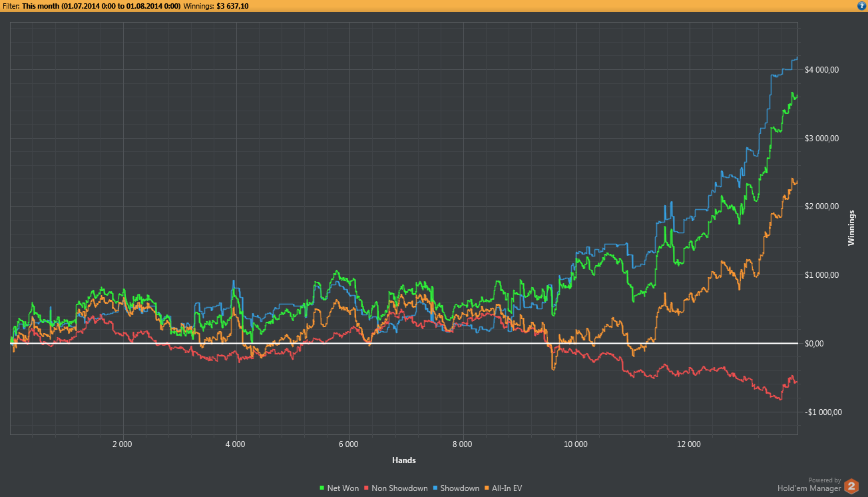Toggle the All-In EV series in legend
This screenshot has width=868, height=497.
coord(502,488)
